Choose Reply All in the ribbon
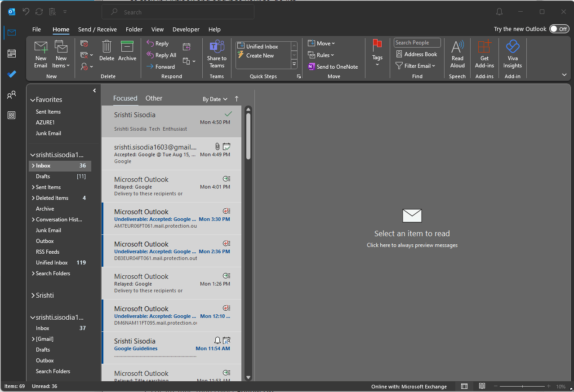 tap(161, 55)
